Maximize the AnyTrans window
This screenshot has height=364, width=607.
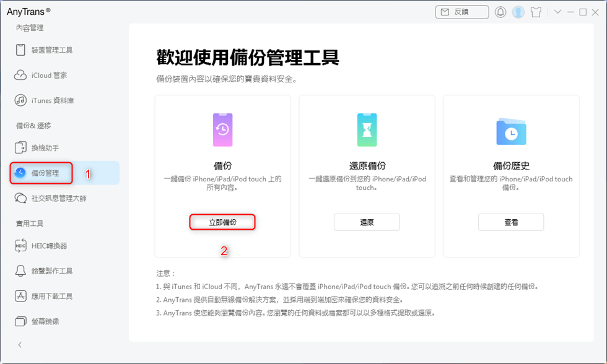583,12
